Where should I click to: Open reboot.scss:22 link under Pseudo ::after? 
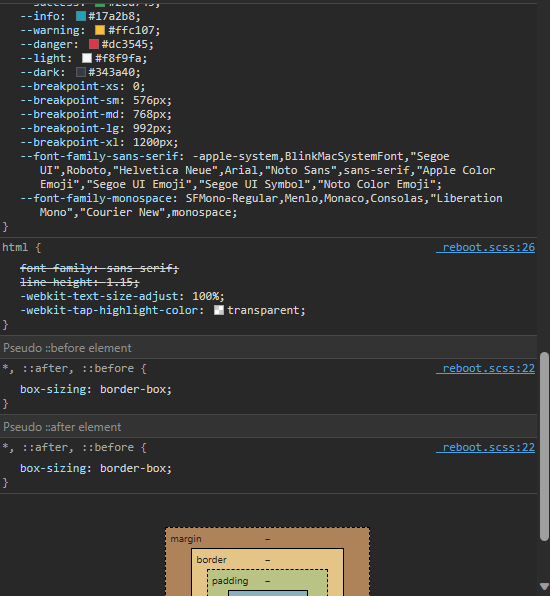pos(485,447)
